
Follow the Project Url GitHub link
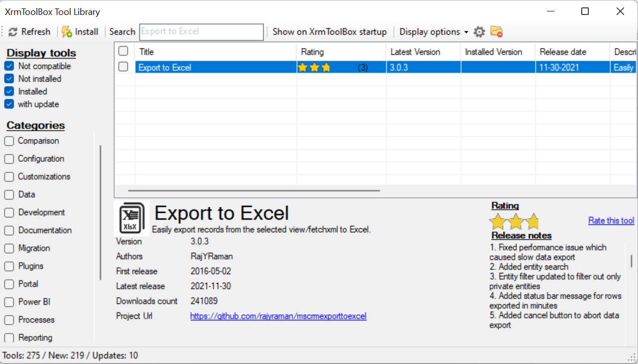[x=278, y=316]
